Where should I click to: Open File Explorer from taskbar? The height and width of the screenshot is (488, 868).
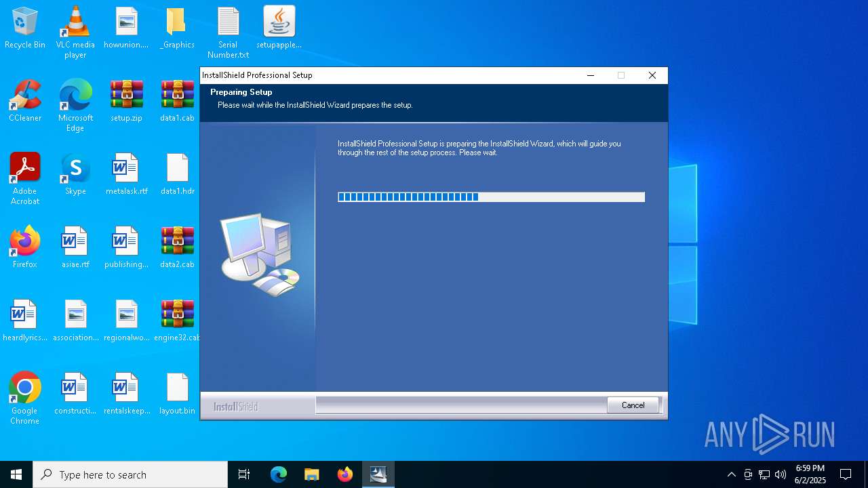(311, 474)
